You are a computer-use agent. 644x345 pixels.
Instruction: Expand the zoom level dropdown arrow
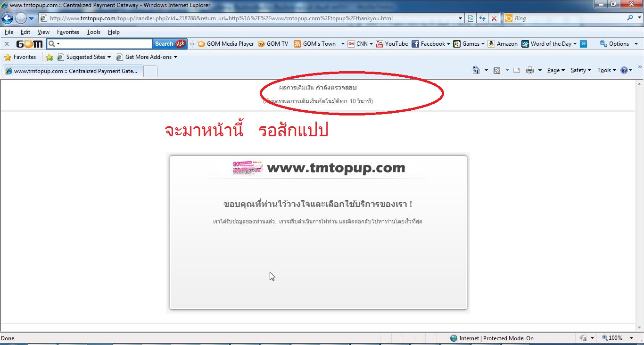point(632,338)
